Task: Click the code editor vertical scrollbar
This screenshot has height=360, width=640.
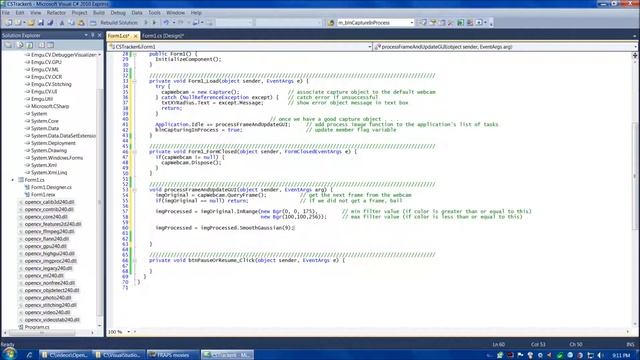Action: [635, 176]
